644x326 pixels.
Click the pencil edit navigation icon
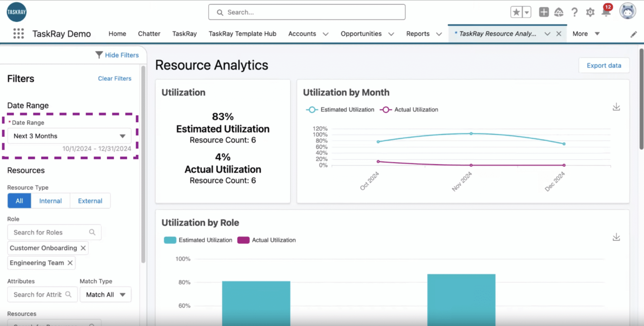[x=634, y=34]
